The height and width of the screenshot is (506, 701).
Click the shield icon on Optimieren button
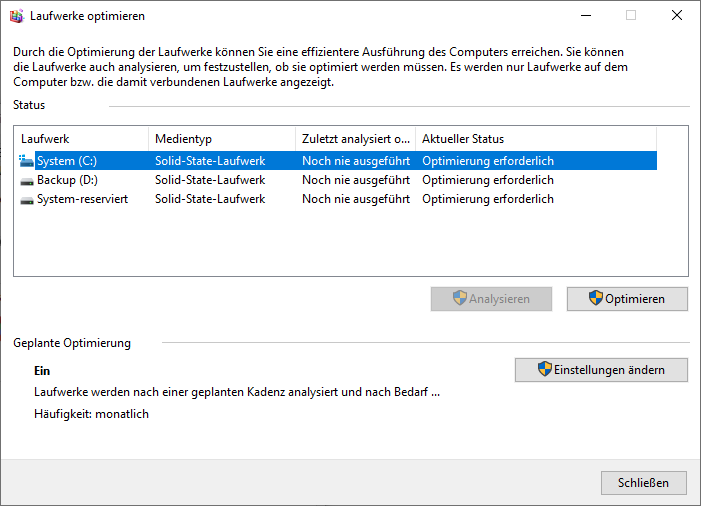(x=595, y=298)
